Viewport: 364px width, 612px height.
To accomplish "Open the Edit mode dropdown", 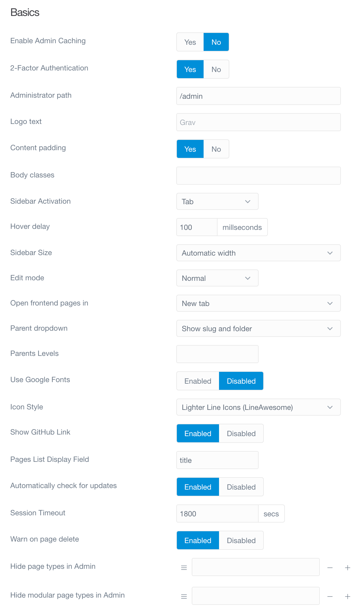I will (x=217, y=278).
